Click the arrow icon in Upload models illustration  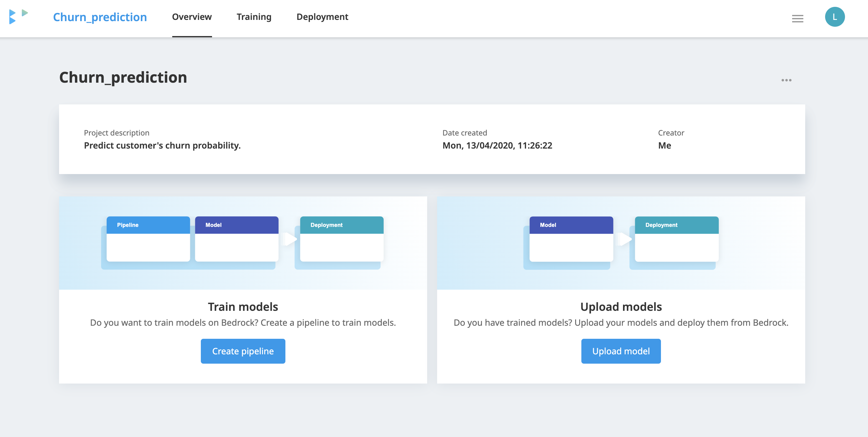click(625, 239)
